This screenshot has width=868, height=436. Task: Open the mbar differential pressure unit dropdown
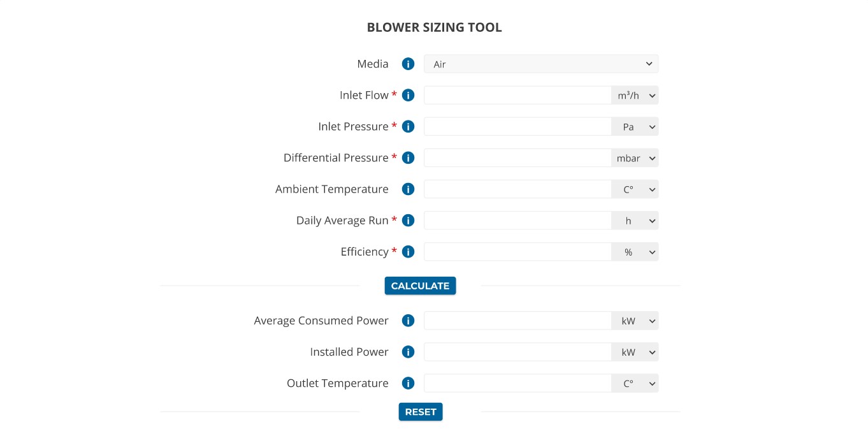[635, 157]
